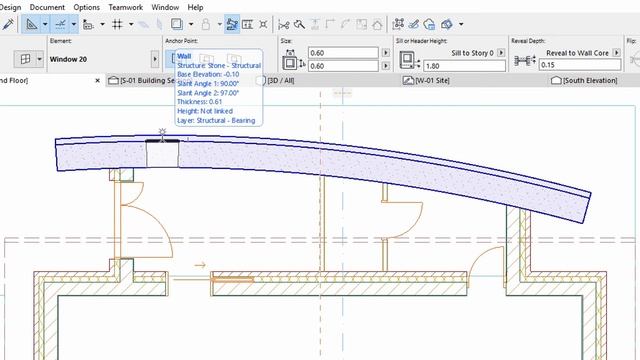This screenshot has height=360, width=640.
Task: Expand the Window tool settings dropdown arrow
Action: pos(40,59)
